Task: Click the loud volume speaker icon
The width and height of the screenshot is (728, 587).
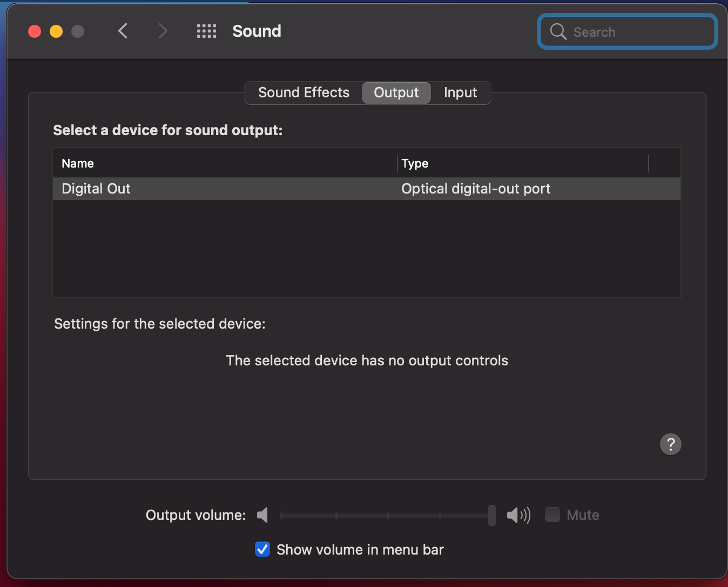Action: coord(518,515)
